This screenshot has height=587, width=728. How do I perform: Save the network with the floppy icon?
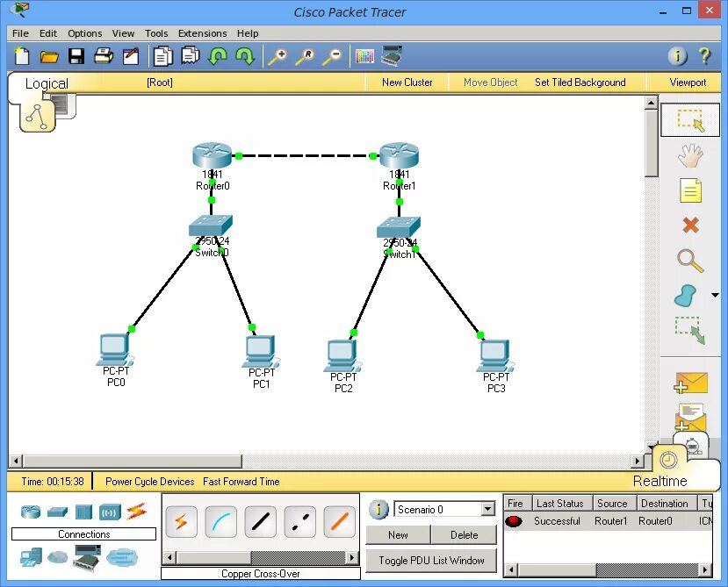pos(76,57)
